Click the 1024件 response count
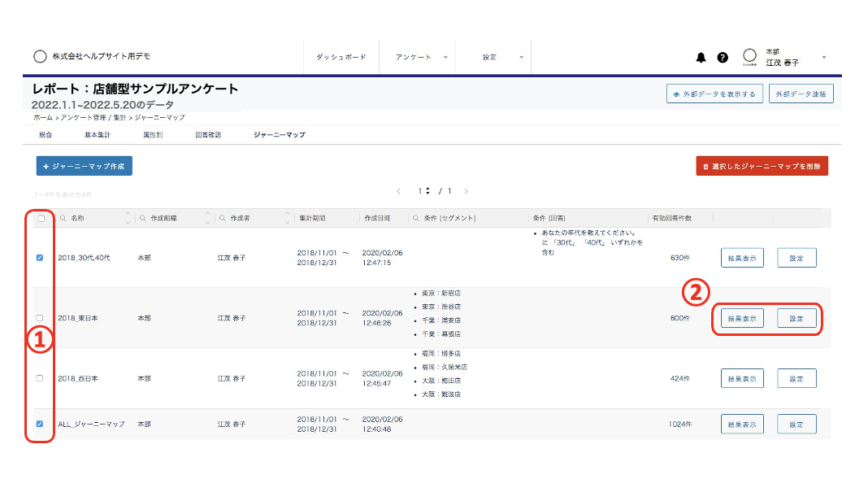This screenshot has width=868, height=501. (680, 424)
